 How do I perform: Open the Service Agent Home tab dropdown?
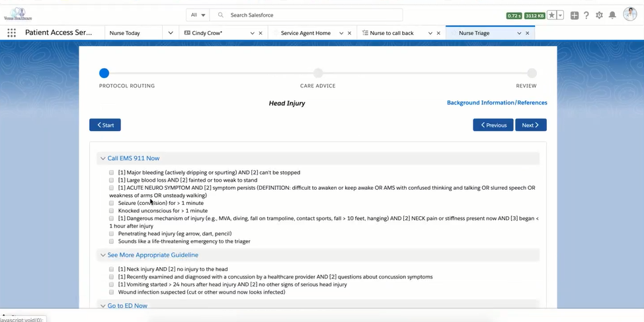pos(341,33)
